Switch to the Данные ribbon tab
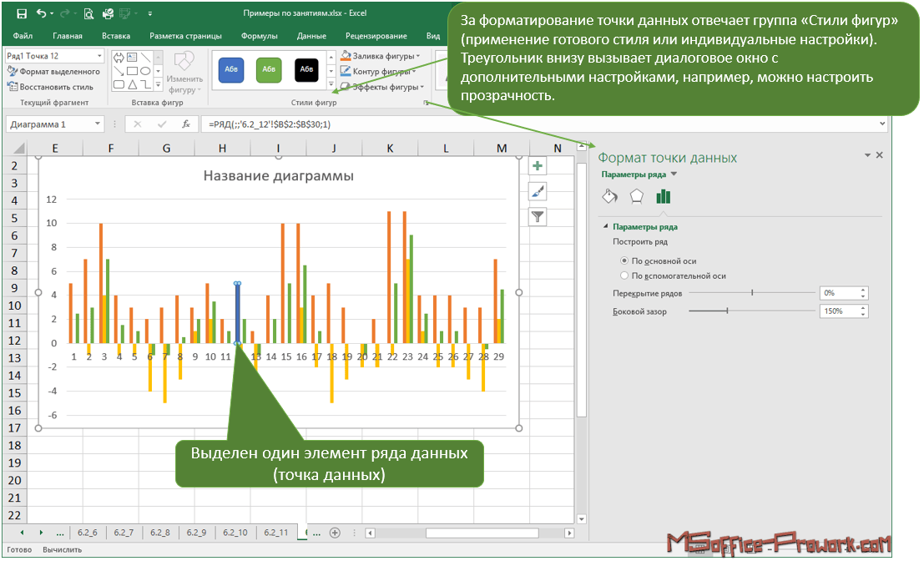The image size is (924, 561). click(x=311, y=36)
